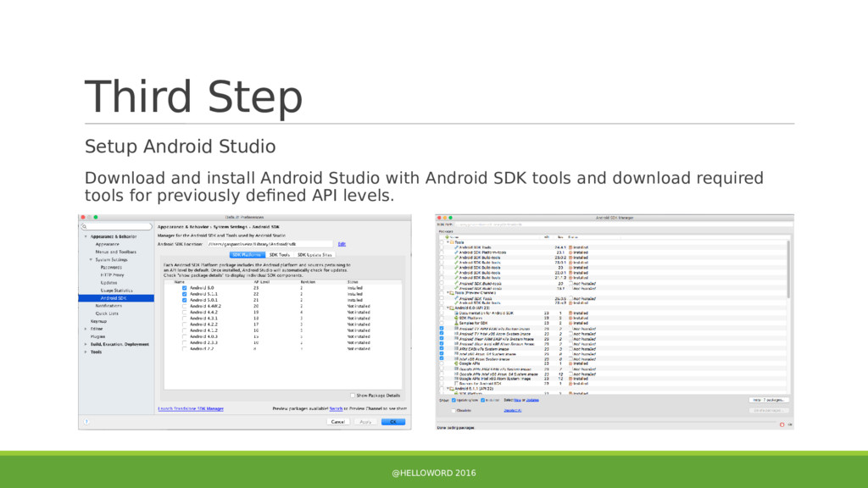
Task: Switch to the SDK Platforms tab
Action: (247, 254)
